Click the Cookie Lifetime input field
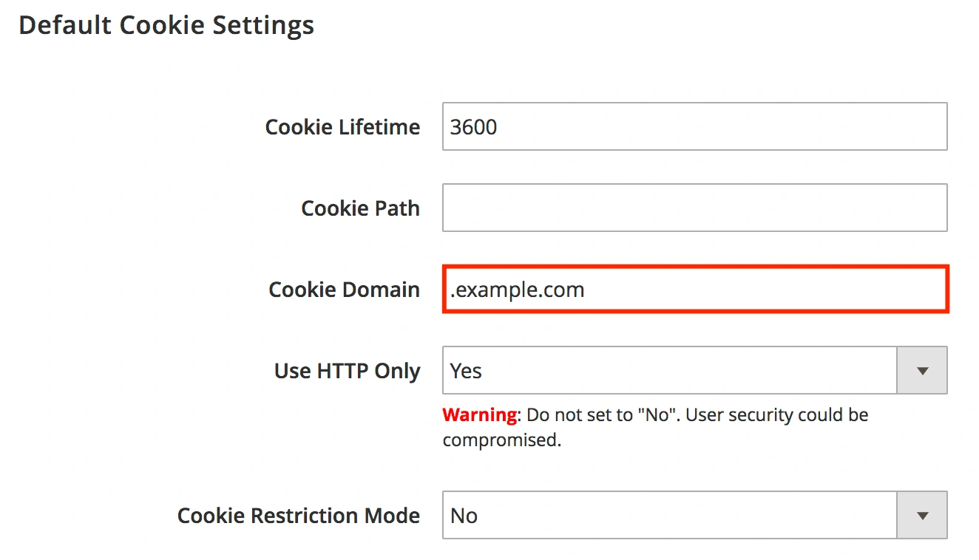 (694, 126)
